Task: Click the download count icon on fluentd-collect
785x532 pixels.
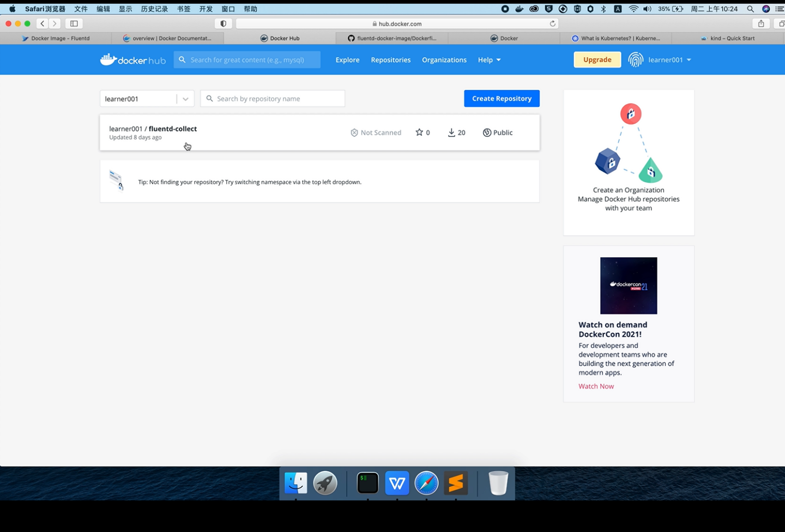Action: (451, 132)
